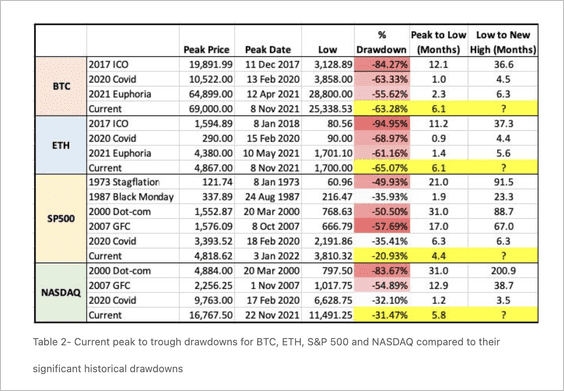The height and width of the screenshot is (391, 564).
Task: Click the Table 2 caption text
Action: [x=266, y=355]
